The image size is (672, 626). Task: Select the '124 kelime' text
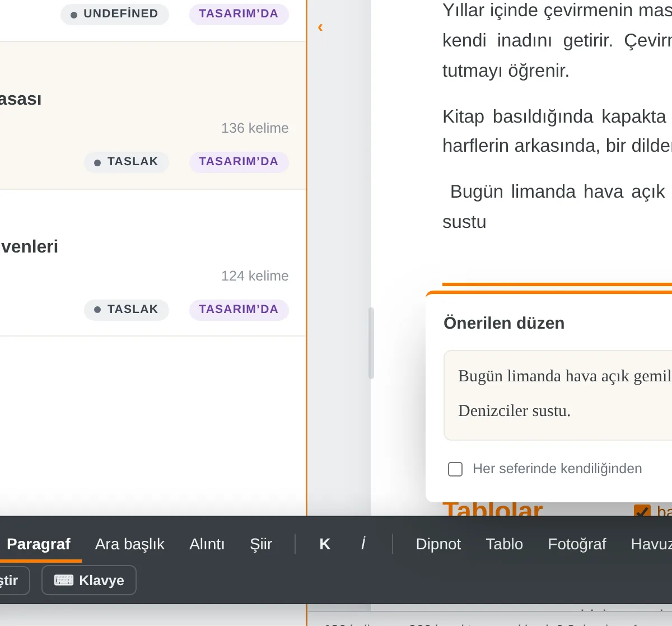[x=255, y=275]
